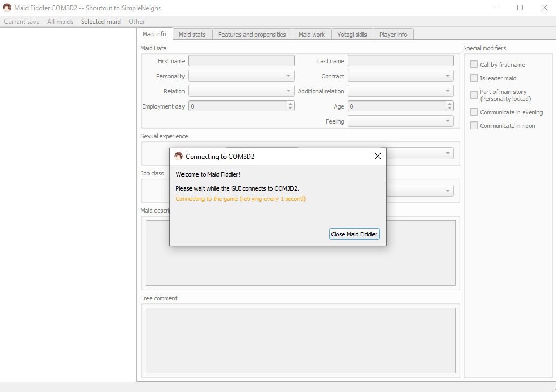Toggle "Communicate in evening"
The width and height of the screenshot is (556, 392).
(x=474, y=112)
